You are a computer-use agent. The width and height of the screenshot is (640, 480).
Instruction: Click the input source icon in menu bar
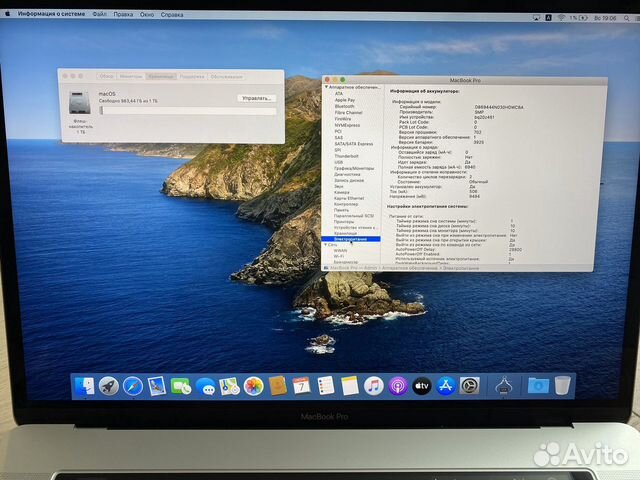[x=549, y=18]
